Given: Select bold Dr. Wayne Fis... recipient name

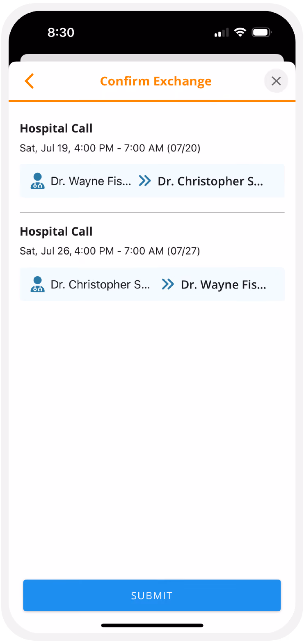Looking at the screenshot, I should (224, 284).
